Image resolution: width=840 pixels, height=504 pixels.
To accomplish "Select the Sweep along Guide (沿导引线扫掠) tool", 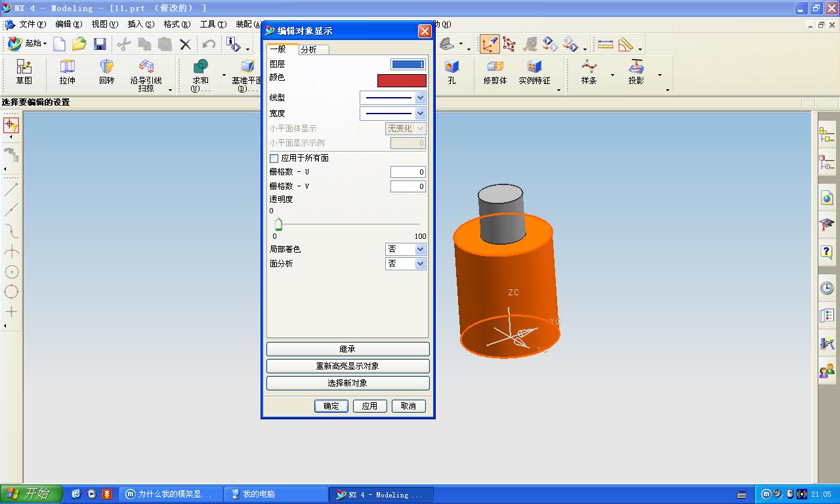I will 146,75.
